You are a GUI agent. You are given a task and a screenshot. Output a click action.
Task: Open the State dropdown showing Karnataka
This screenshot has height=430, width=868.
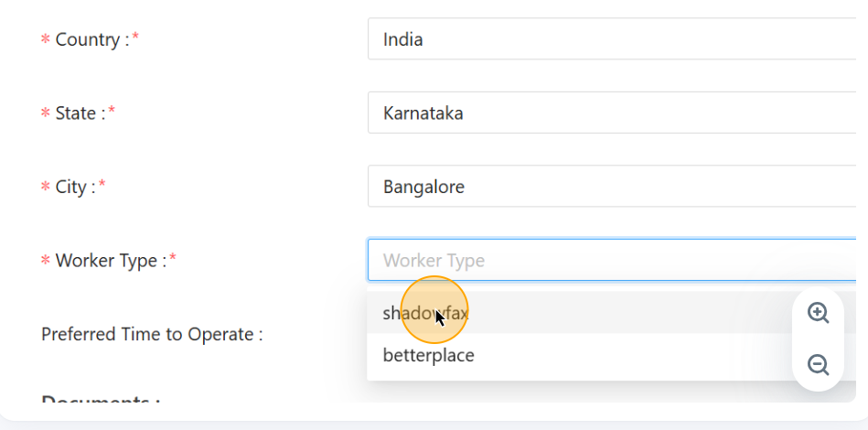(611, 113)
